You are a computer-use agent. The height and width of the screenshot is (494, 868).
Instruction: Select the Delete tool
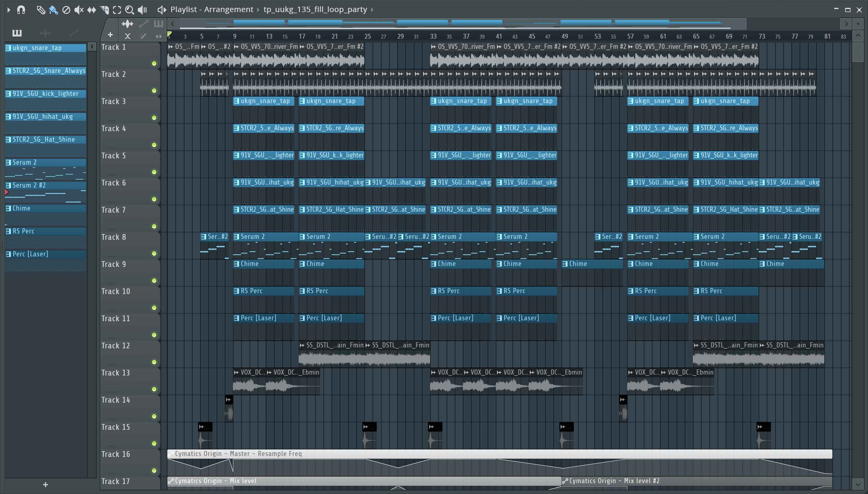tap(66, 10)
